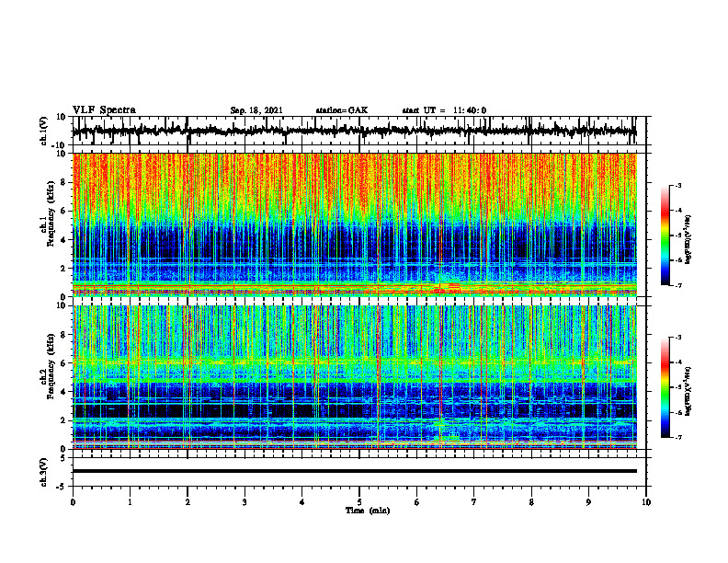Click time axis tick label "2"
The height and width of the screenshot is (563, 728).
[188, 502]
